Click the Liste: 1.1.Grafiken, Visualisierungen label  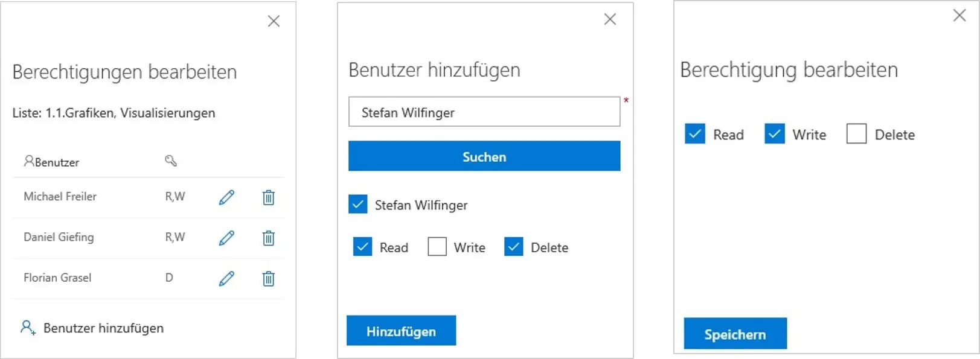[x=114, y=113]
